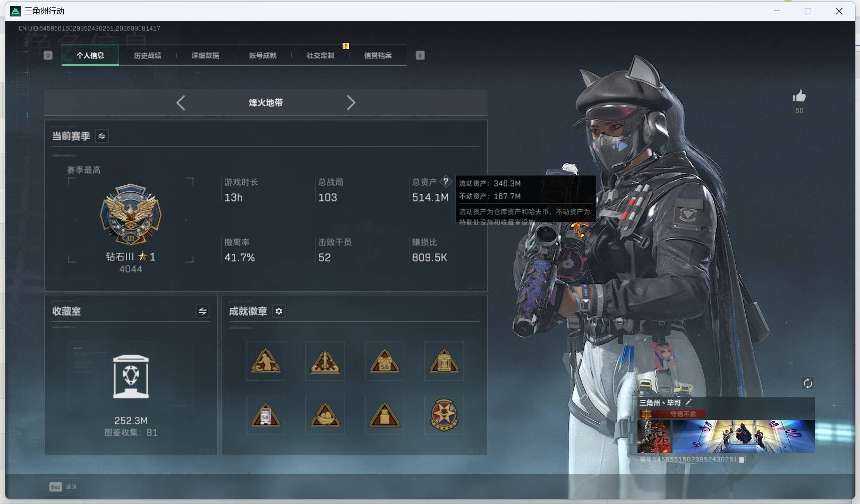Toggle season view beside 当前赛季
The image size is (860, 504).
(x=101, y=136)
